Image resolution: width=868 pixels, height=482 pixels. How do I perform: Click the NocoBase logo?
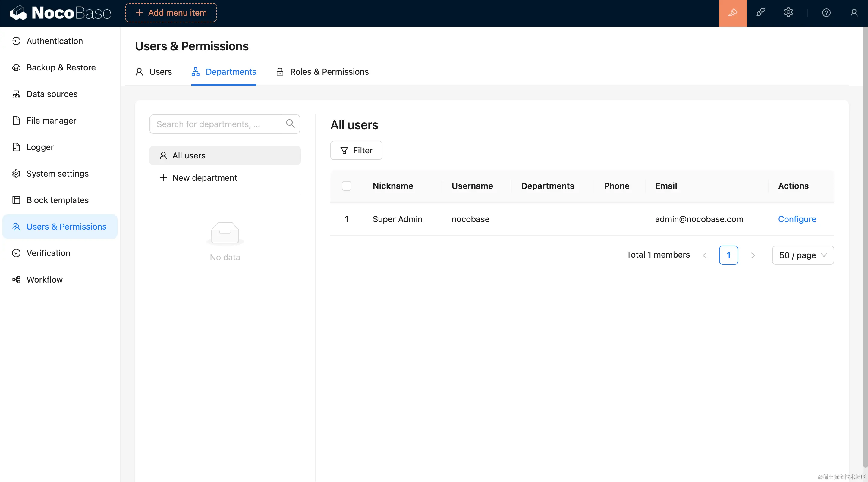click(x=60, y=13)
